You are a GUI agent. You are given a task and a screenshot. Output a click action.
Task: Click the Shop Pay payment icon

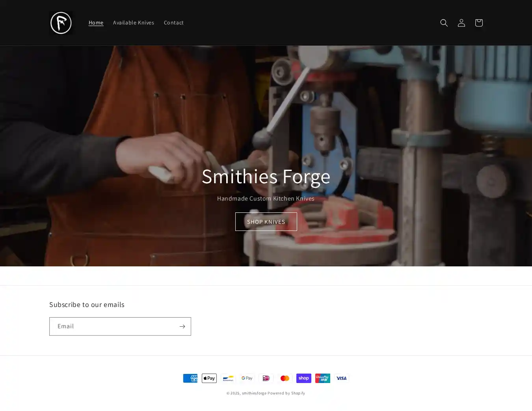pyautogui.click(x=304, y=378)
